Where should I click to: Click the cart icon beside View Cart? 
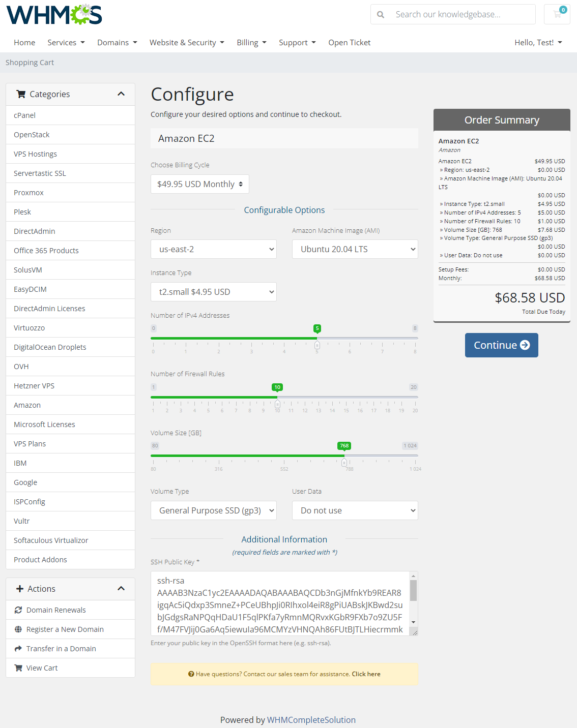18,668
